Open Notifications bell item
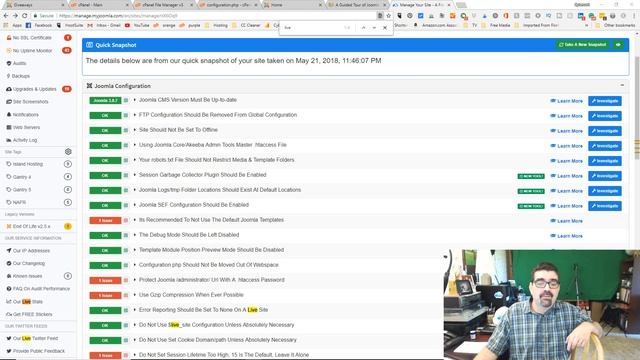 [22, 114]
